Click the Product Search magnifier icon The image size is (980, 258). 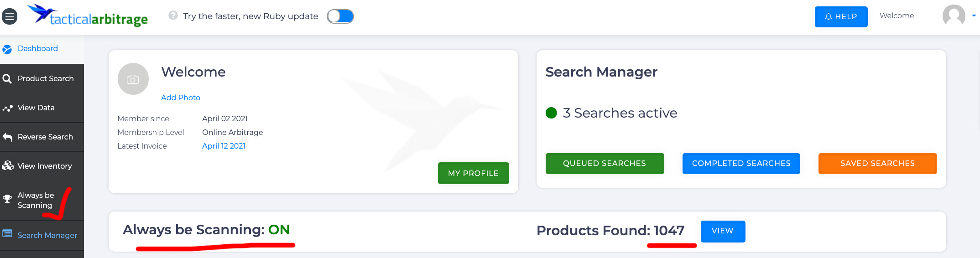7,79
